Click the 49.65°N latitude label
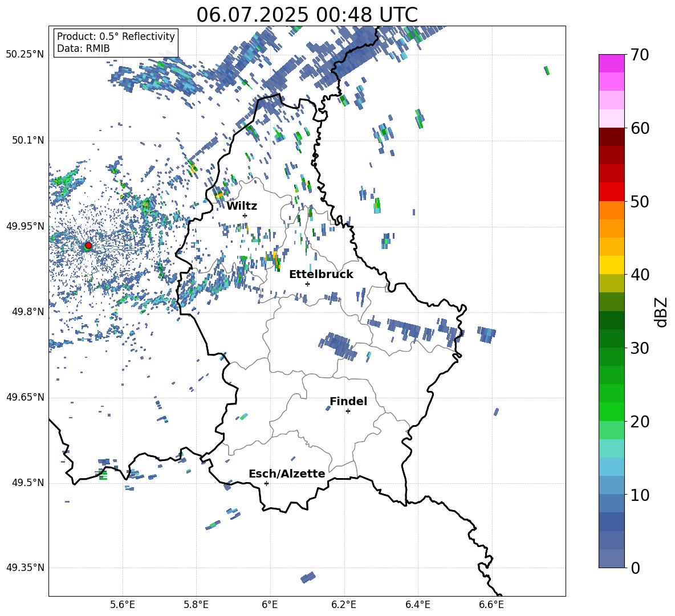This screenshot has height=616, width=675. pyautogui.click(x=25, y=397)
